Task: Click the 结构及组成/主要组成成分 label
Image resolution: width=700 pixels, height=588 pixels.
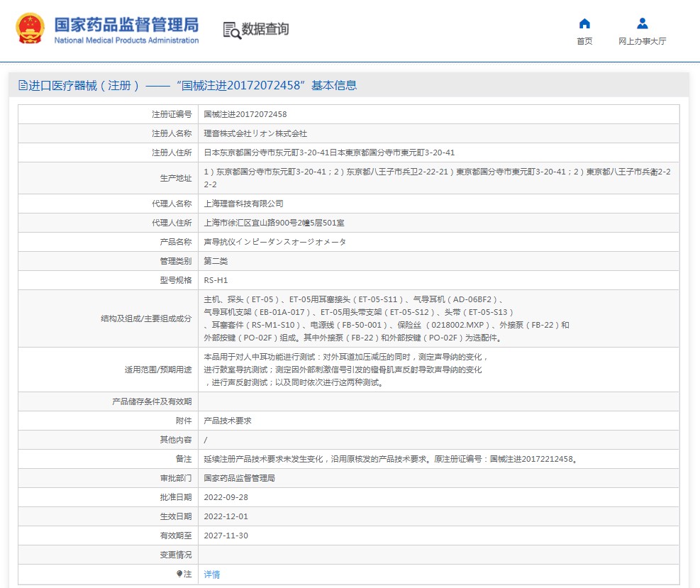Action: point(146,318)
